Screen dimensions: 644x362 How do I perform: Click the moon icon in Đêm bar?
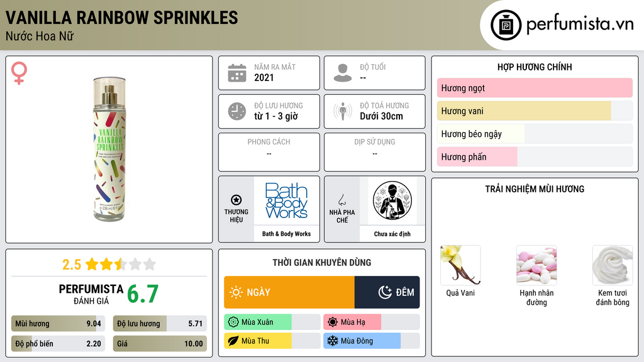385,292
